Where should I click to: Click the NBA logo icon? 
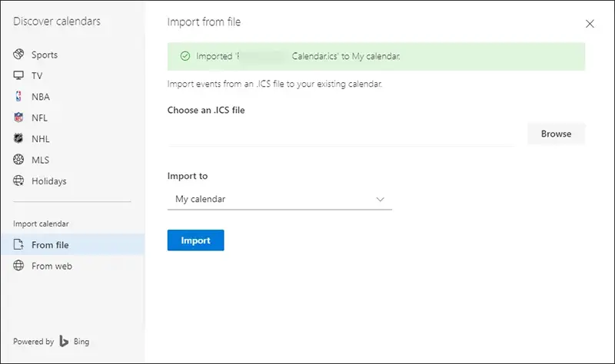pyautogui.click(x=19, y=97)
